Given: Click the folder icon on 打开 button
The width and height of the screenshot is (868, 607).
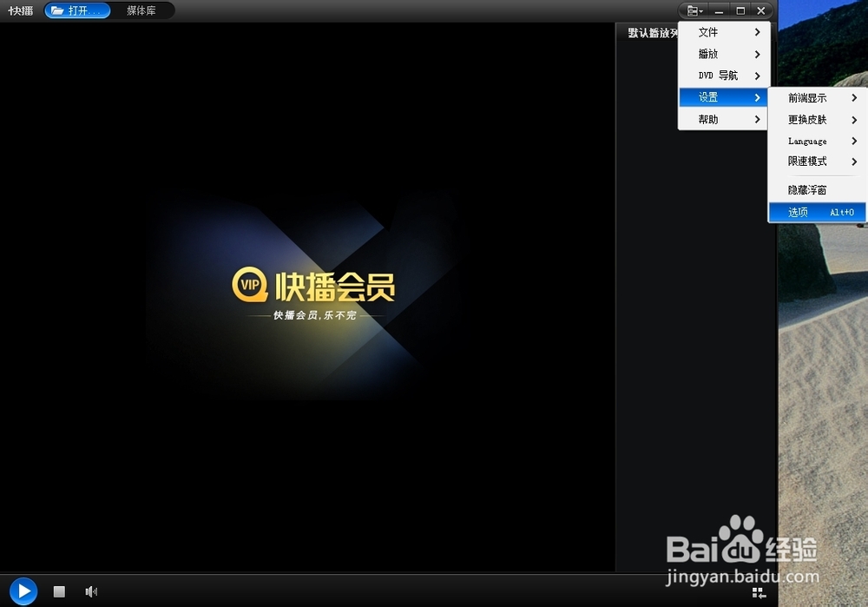Looking at the screenshot, I should tap(57, 10).
